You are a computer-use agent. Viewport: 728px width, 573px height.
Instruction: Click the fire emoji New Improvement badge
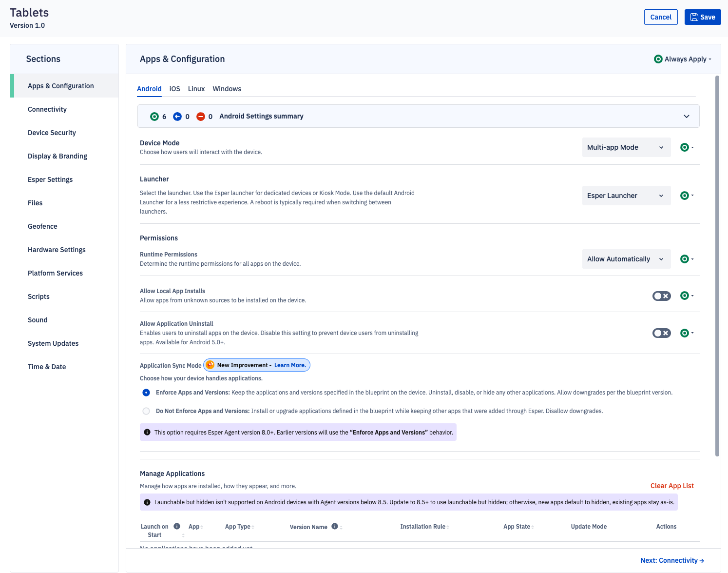[210, 365]
